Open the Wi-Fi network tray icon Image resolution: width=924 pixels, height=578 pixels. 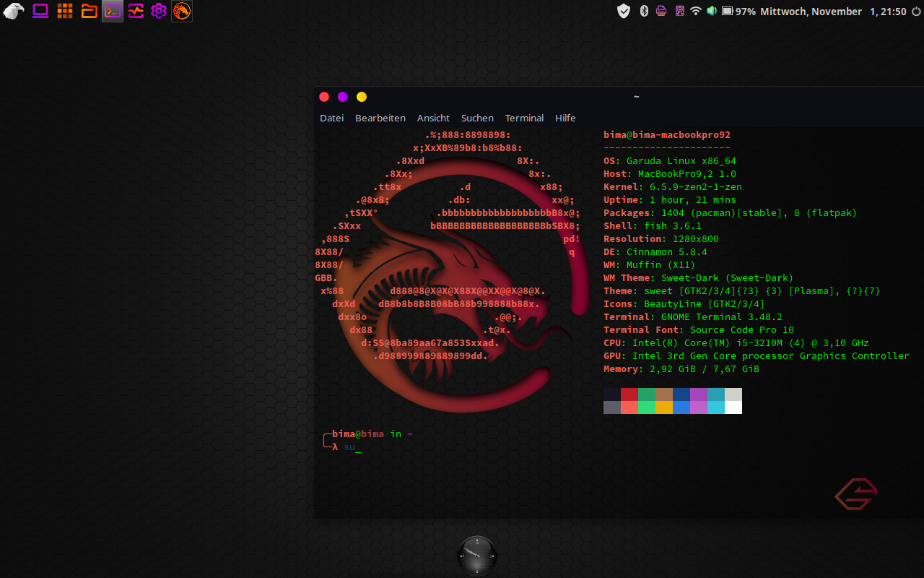[696, 11]
